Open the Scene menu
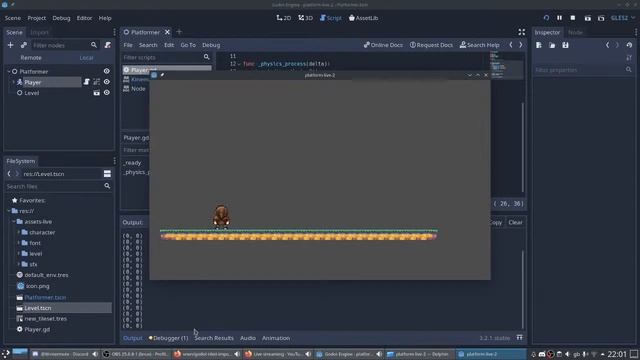Image resolution: width=640 pixels, height=360 pixels. pyautogui.click(x=13, y=18)
